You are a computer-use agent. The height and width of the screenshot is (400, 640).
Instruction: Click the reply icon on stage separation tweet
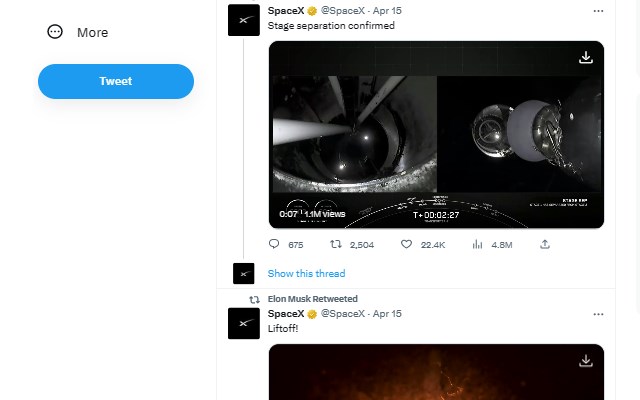coord(275,244)
